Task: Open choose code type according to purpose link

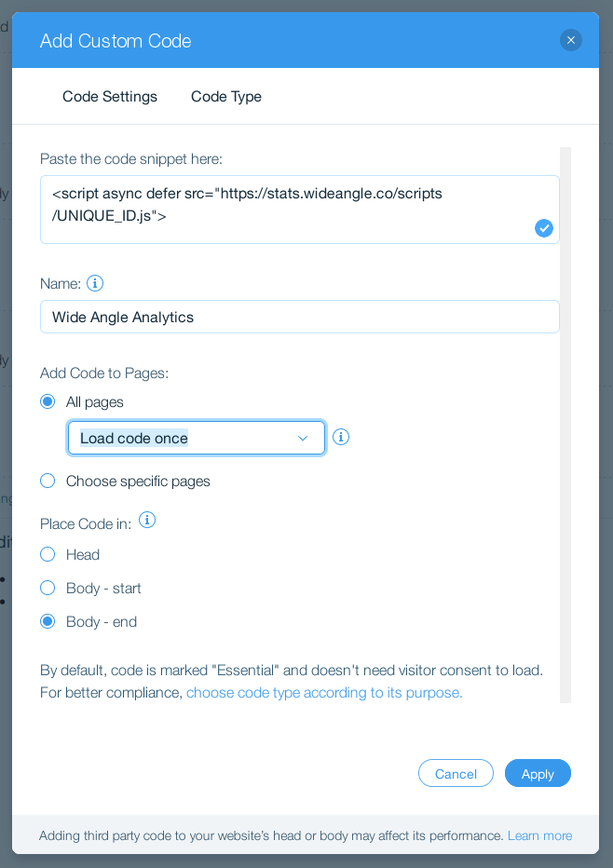Action: [324, 693]
